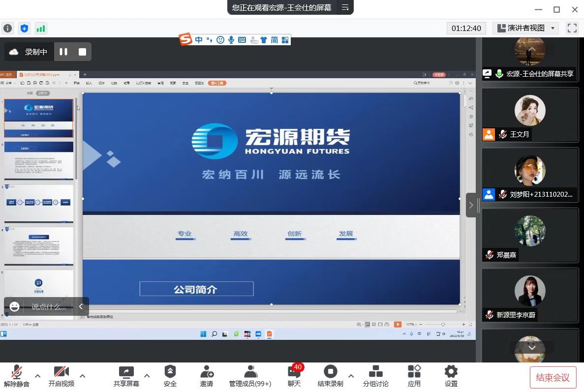Collapse the participant video sidebar
The width and height of the screenshot is (584, 392).
coord(471,205)
